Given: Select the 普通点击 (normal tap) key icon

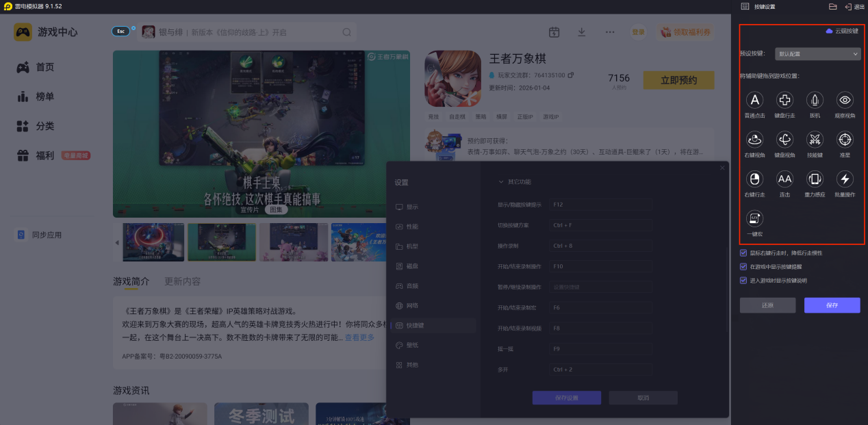Looking at the screenshot, I should pos(754,100).
